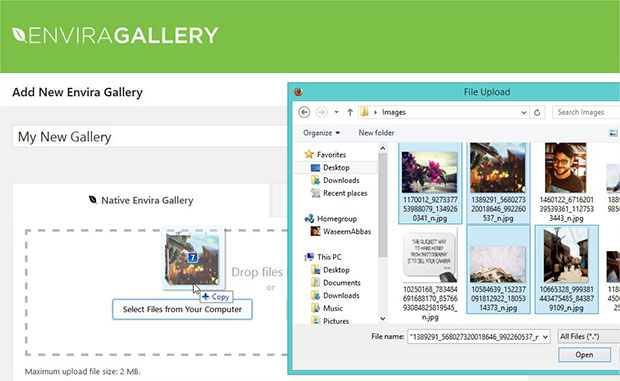This screenshot has height=381, width=620.
Task: Refresh the Images folder view
Action: [537, 113]
